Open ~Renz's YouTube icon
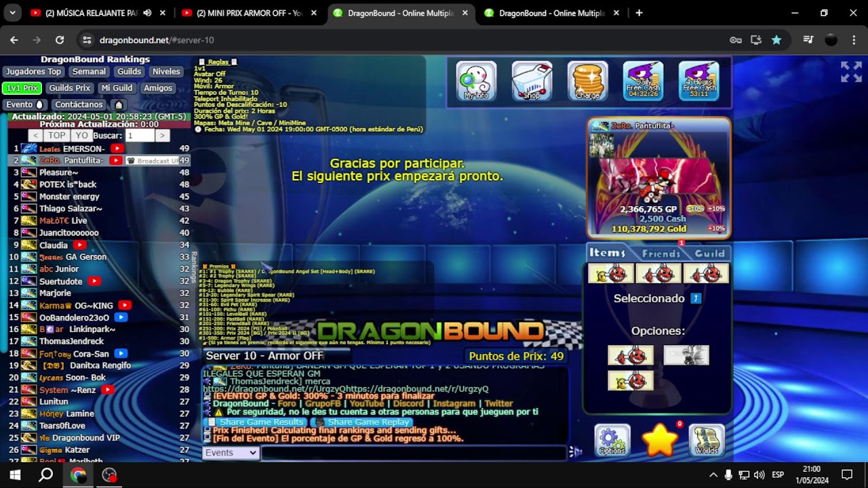This screenshot has height=488, width=868. pyautogui.click(x=107, y=390)
